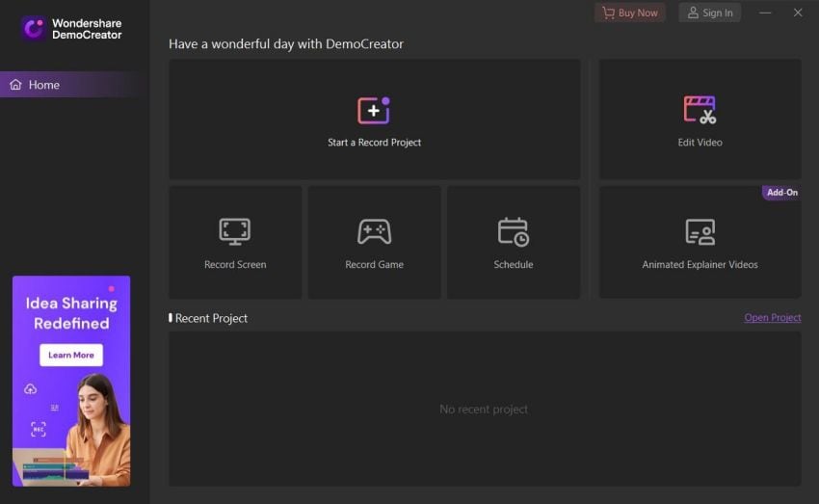This screenshot has height=504, width=819.
Task: Click the "Record Screen" label text
Action: (235, 264)
